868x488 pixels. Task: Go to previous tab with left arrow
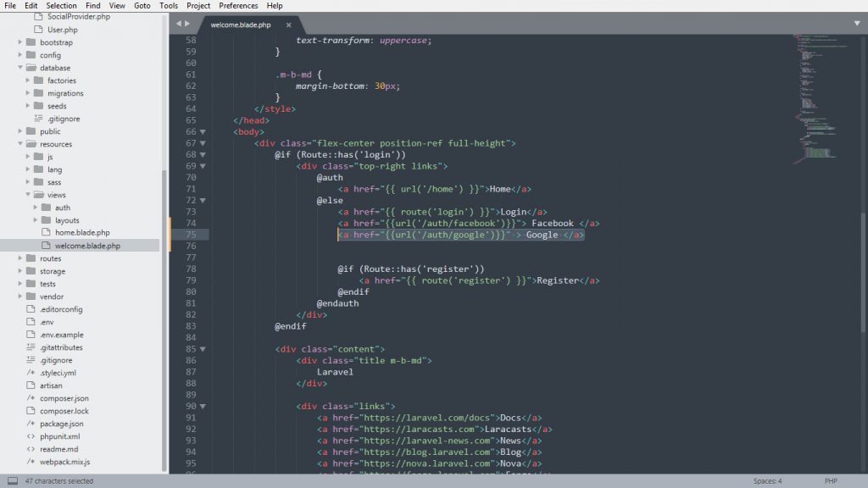179,24
